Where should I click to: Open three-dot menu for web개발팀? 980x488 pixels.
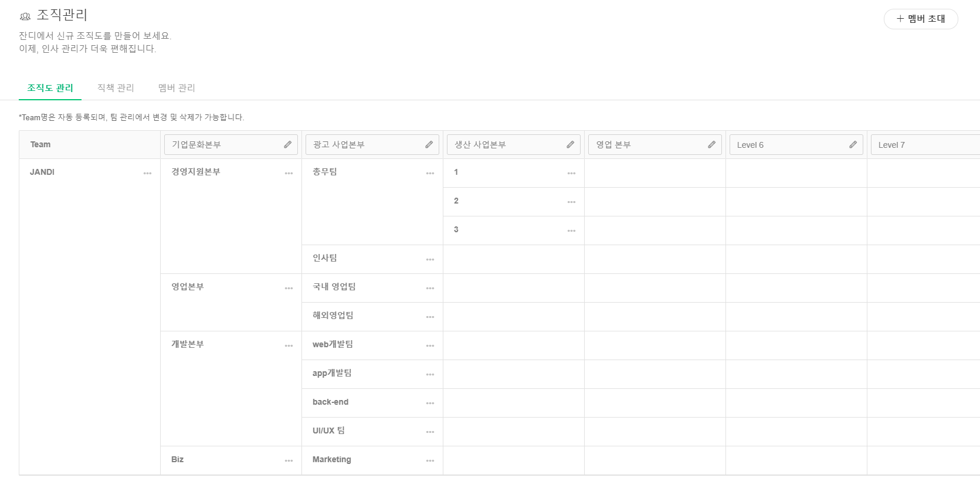click(430, 345)
